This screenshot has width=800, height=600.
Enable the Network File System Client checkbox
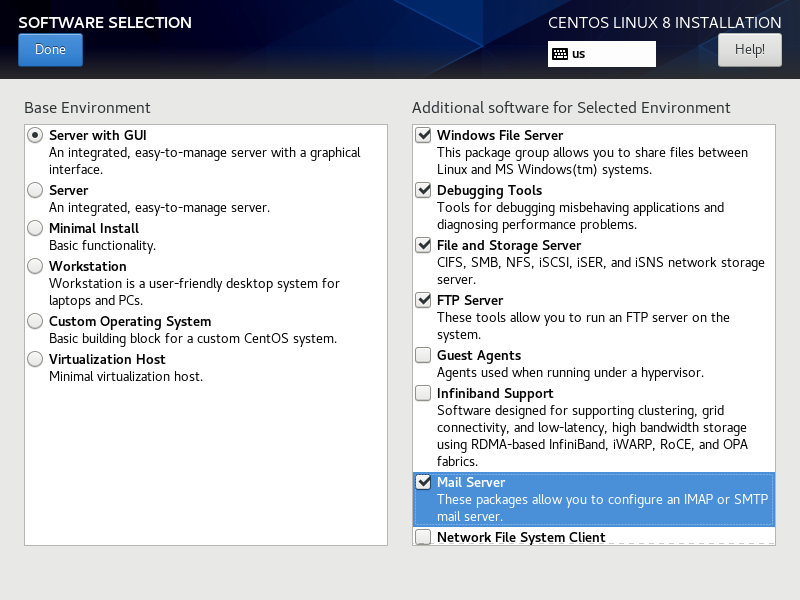point(423,537)
